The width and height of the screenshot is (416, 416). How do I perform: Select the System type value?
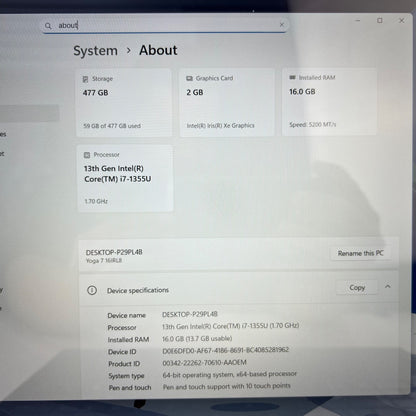coord(230,374)
